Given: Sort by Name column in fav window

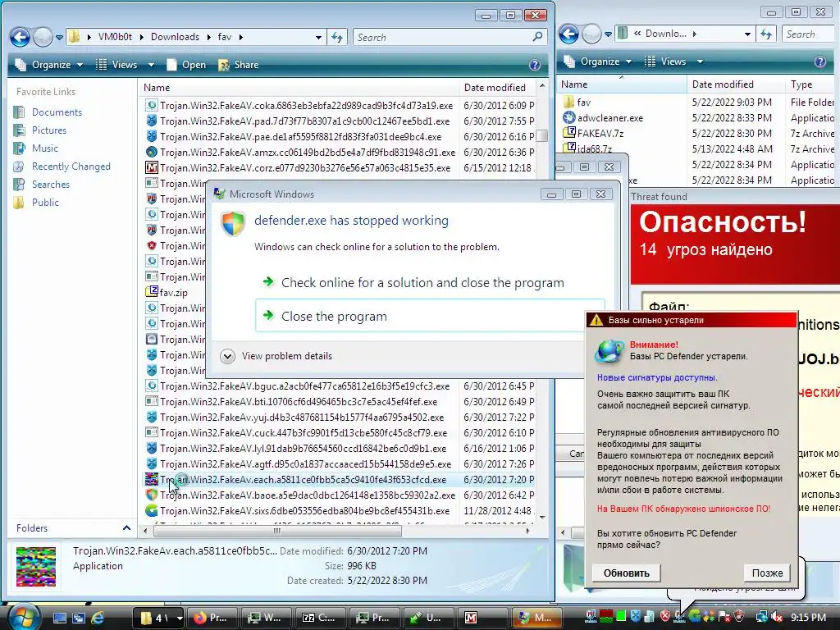Looking at the screenshot, I should point(299,87).
